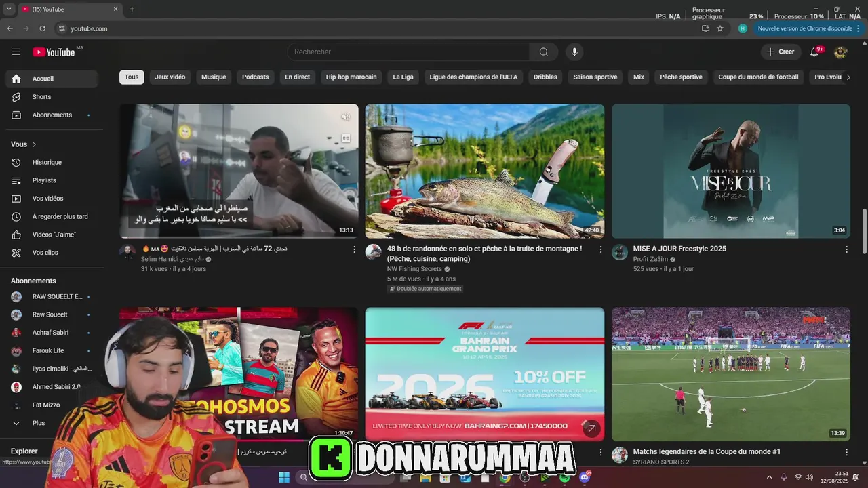Image resolution: width=868 pixels, height=488 pixels.
Task: Open more options for 48 h de randonnée video
Action: pyautogui.click(x=600, y=249)
